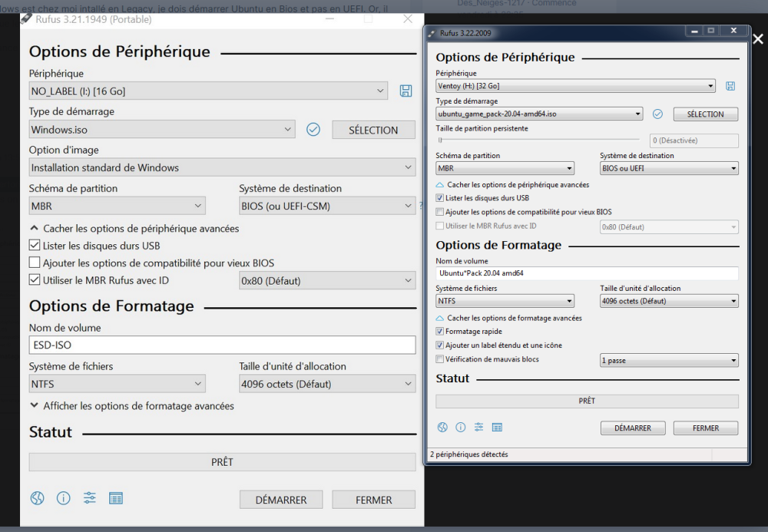
Task: Open settings sliders icon in left Rufus window
Action: [x=90, y=498]
